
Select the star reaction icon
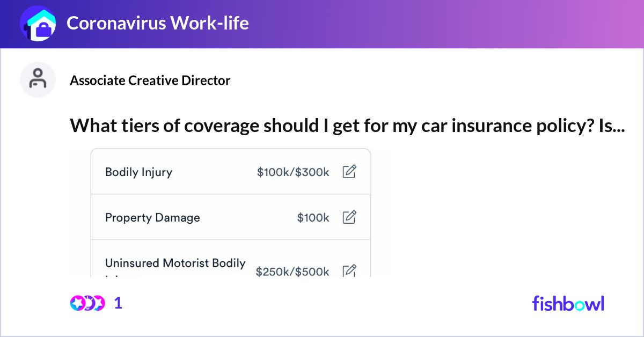[x=78, y=303]
